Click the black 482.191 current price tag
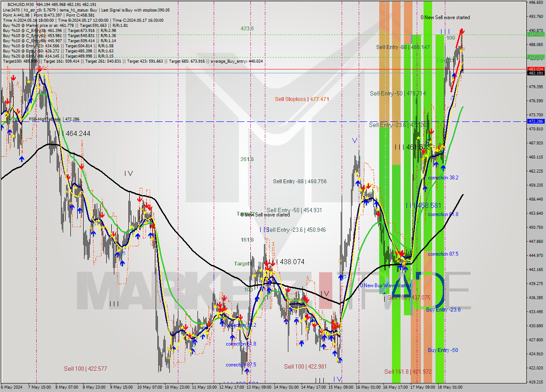The height and width of the screenshot is (392, 546). coord(536,73)
